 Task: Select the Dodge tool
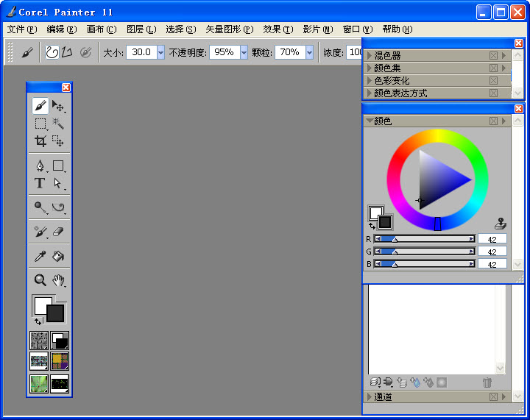pyautogui.click(x=40, y=207)
